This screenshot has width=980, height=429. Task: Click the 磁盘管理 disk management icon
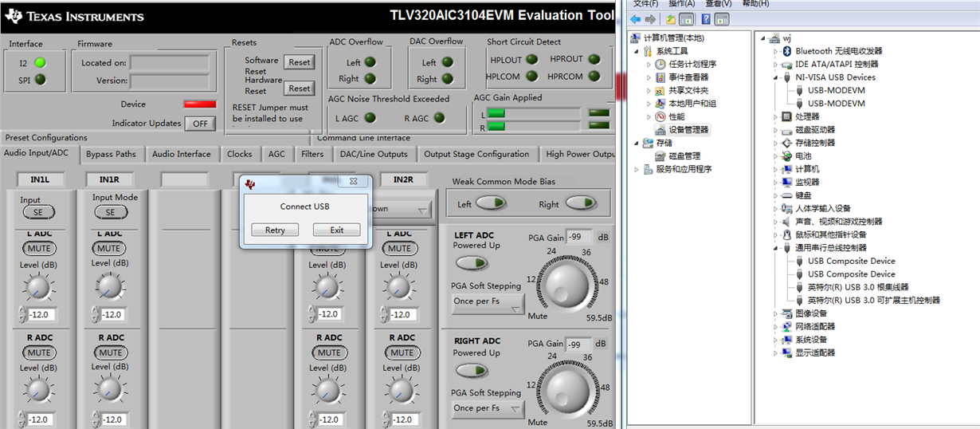[661, 156]
